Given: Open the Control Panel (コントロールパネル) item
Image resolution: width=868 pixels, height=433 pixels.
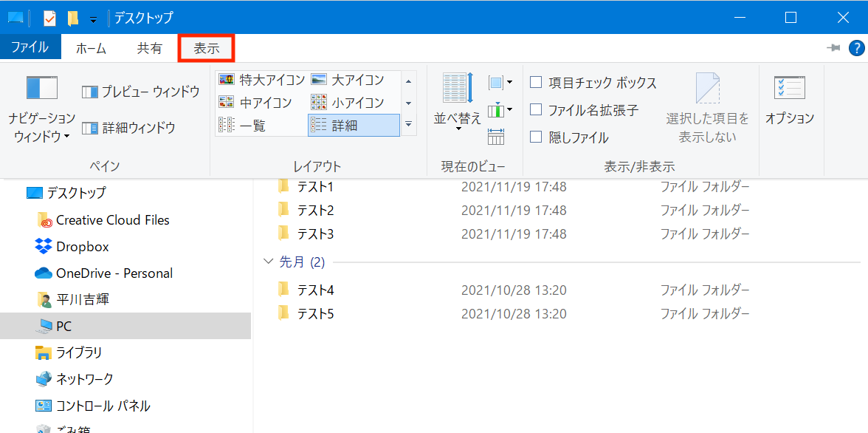Looking at the screenshot, I should tap(103, 406).
